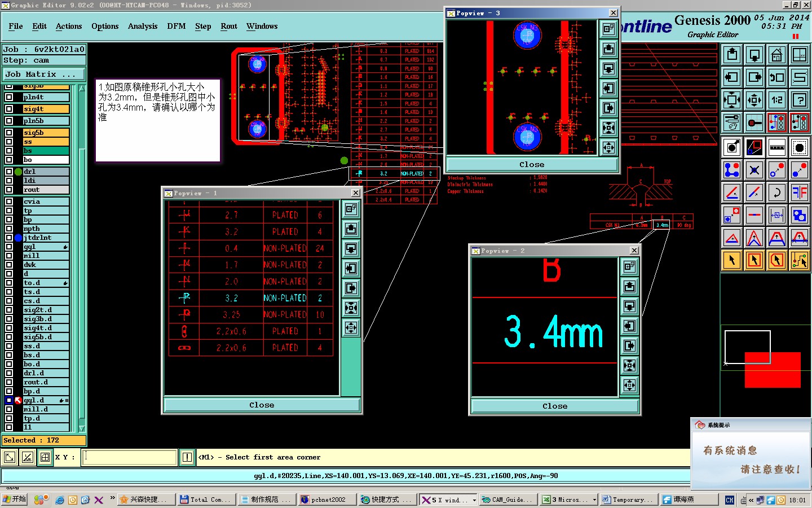Click the zoom out shrink icon
Viewport: 812px width, 508px height.
click(x=754, y=100)
